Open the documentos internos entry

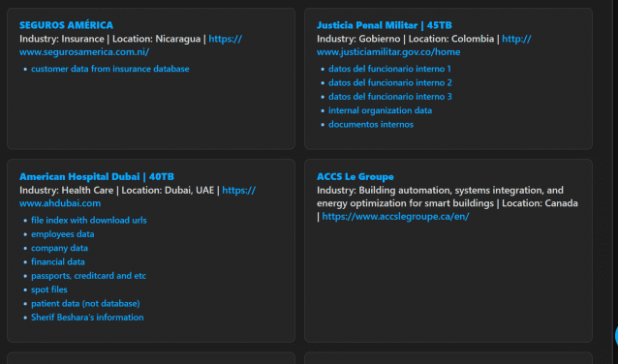click(371, 125)
